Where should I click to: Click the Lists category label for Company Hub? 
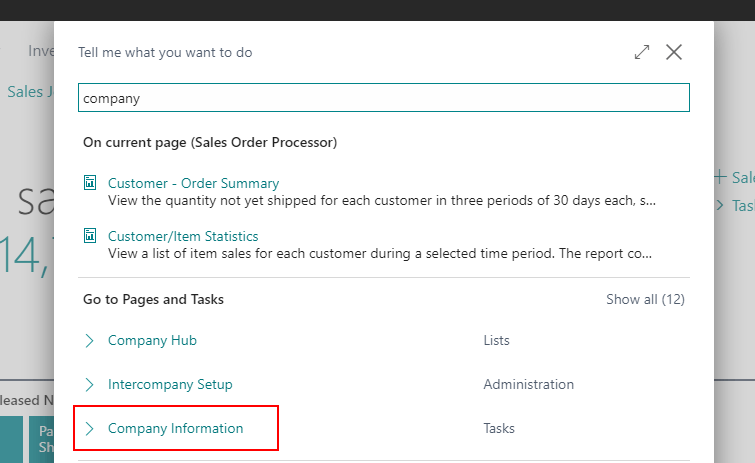click(x=496, y=341)
